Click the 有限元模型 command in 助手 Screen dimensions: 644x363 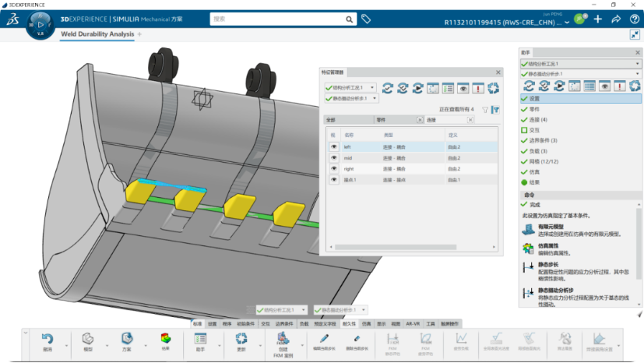[572, 230]
